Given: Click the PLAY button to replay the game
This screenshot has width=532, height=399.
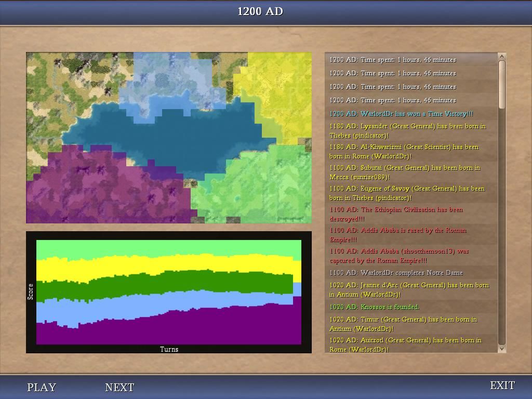Looking at the screenshot, I should [x=42, y=388].
